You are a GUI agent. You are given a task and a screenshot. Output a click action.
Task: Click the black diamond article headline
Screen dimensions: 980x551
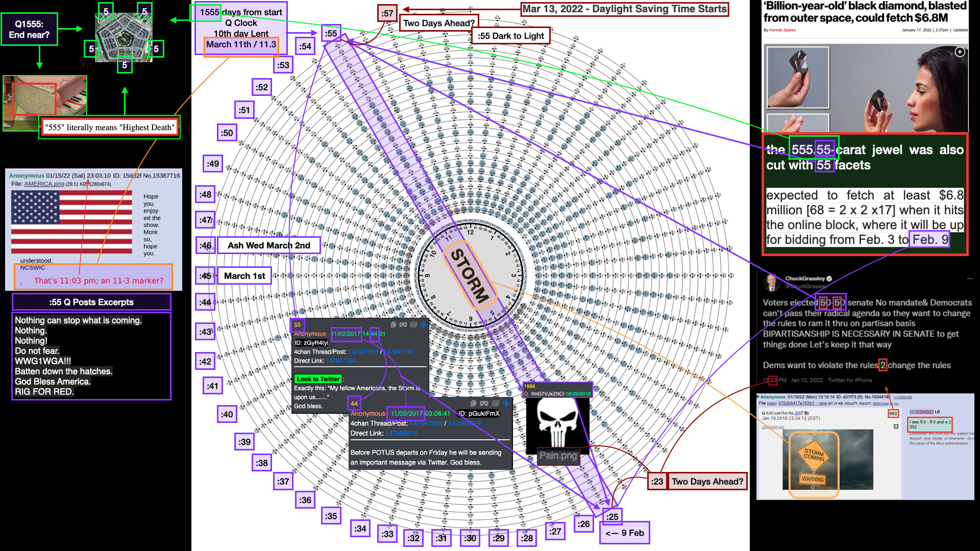click(865, 12)
